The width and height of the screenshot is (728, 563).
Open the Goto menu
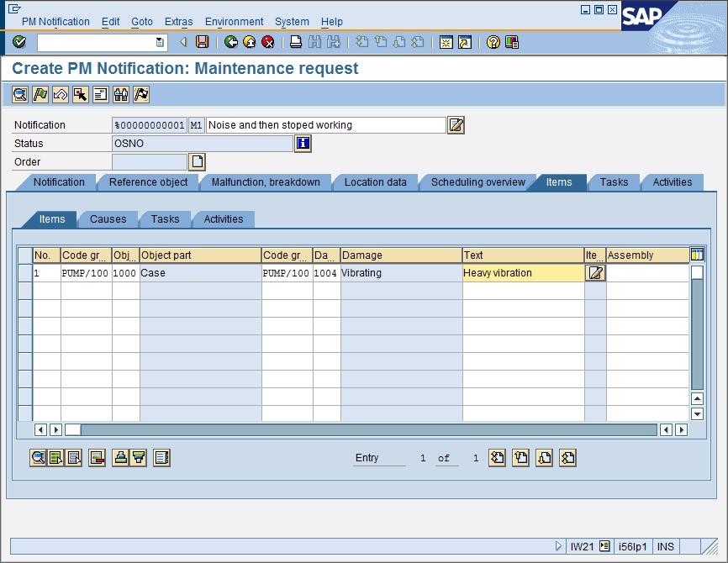(x=142, y=22)
